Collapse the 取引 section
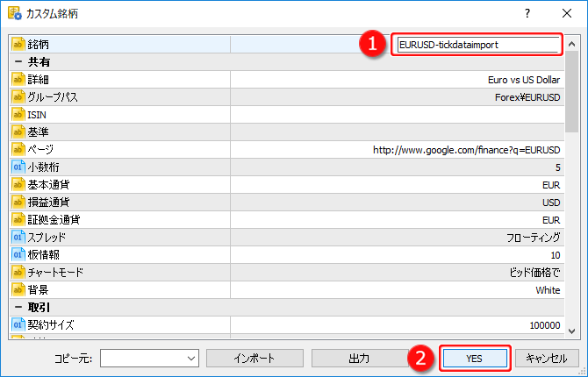588x377 pixels. (x=18, y=307)
